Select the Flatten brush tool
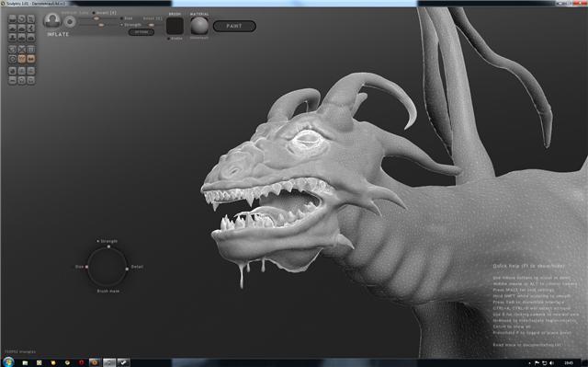 coord(22,28)
